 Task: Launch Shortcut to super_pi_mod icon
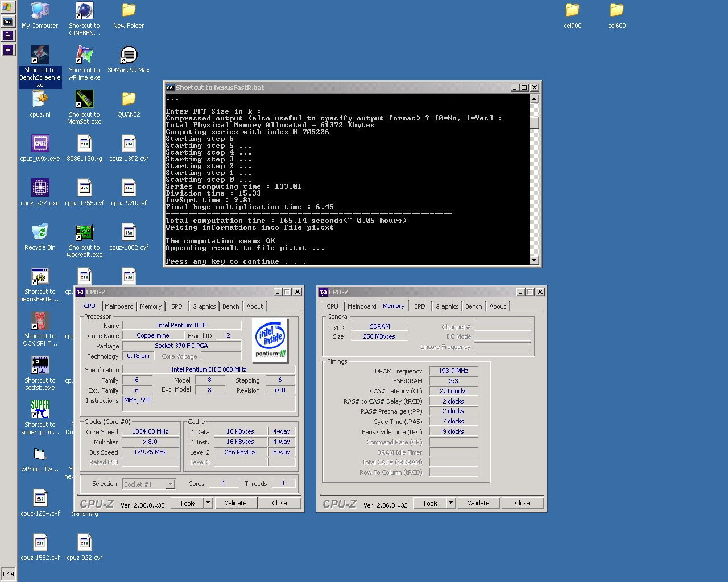pos(40,418)
